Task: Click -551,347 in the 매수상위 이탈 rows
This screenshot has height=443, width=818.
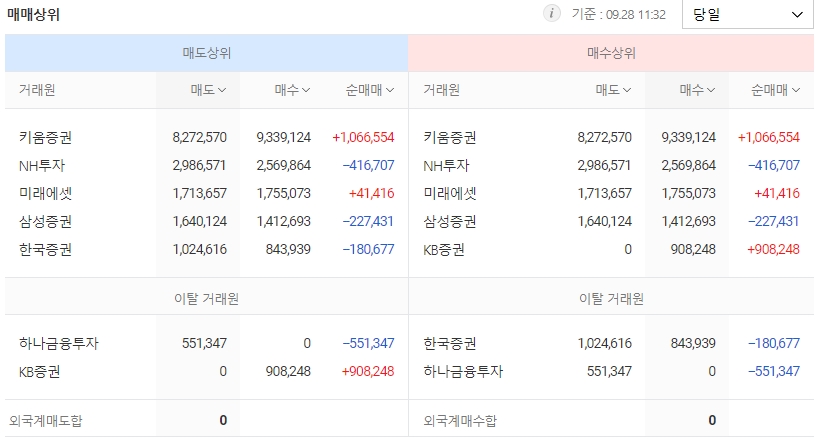Action: click(x=774, y=372)
